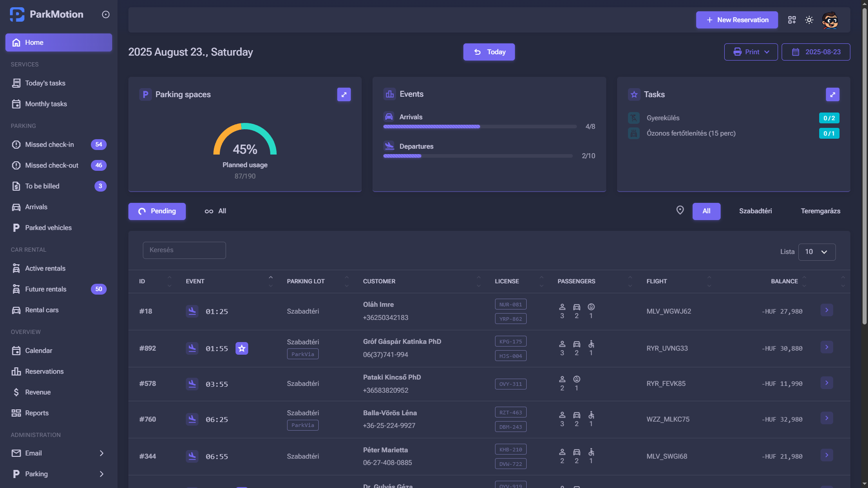Open the Print options chevron
The width and height of the screenshot is (868, 488).
click(x=767, y=52)
